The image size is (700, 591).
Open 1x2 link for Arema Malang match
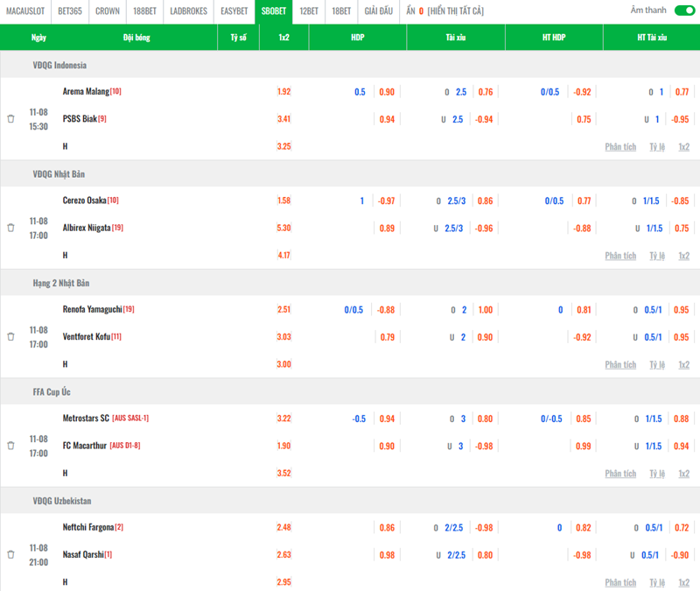(x=684, y=147)
